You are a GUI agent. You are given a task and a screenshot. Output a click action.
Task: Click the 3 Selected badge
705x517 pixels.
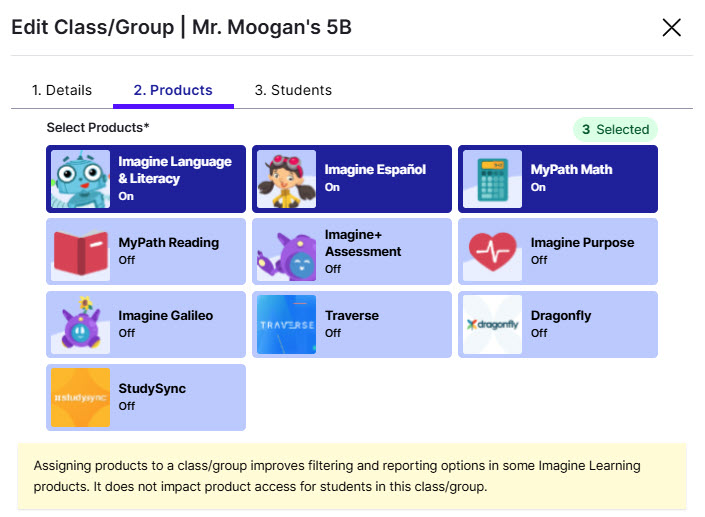point(616,129)
